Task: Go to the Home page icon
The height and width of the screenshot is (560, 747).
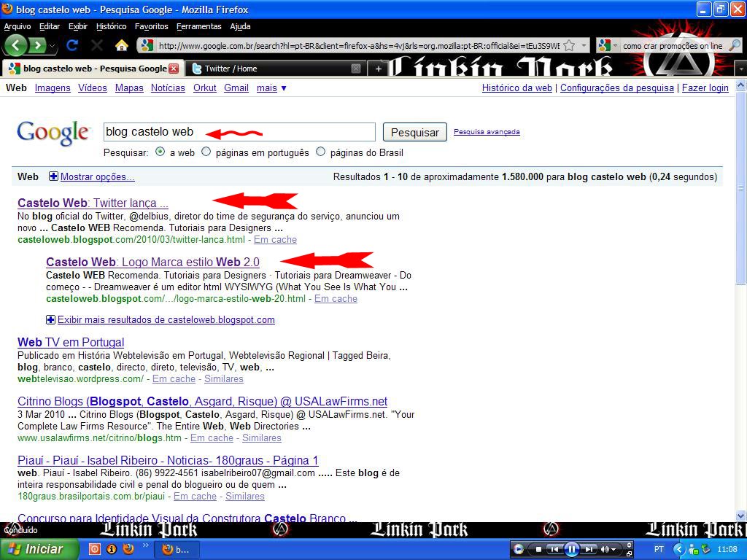Action: coord(122,46)
